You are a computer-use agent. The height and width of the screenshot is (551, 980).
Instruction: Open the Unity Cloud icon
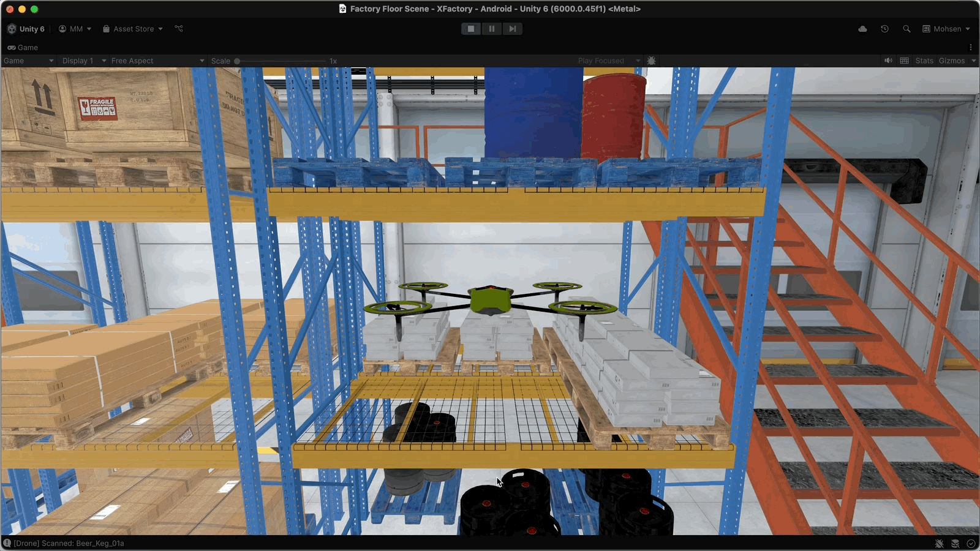click(x=862, y=29)
